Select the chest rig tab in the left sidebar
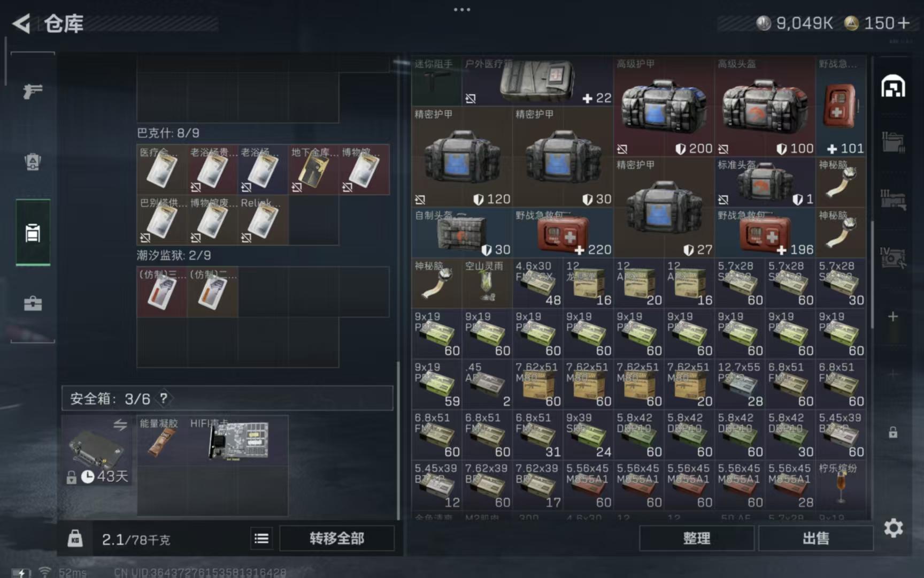 [33, 233]
